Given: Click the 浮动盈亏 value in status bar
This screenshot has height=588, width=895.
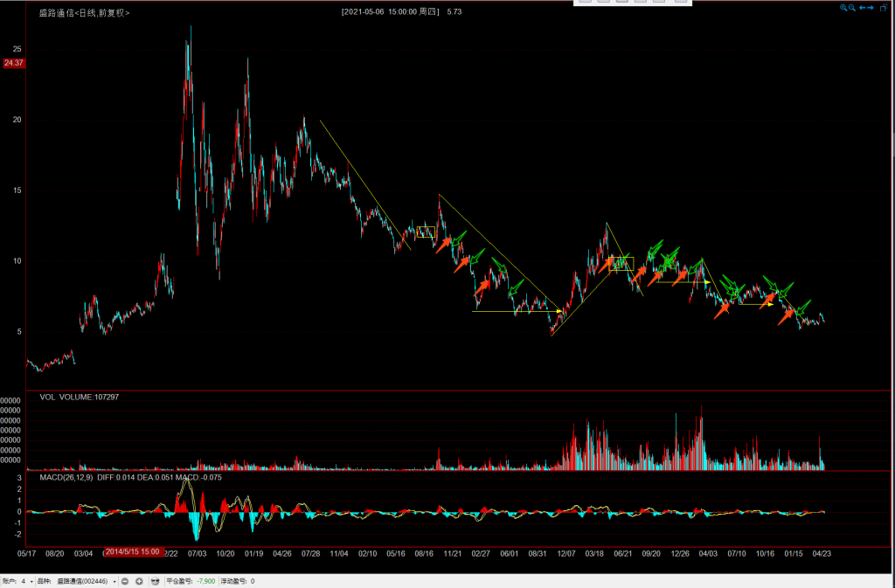Looking at the screenshot, I should (x=253, y=580).
